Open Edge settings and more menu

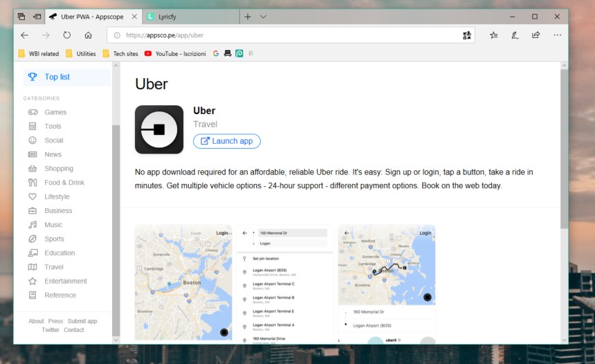(557, 35)
